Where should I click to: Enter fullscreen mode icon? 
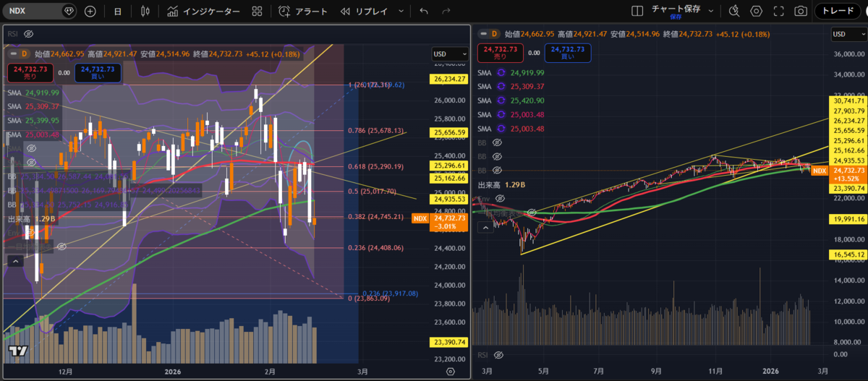click(x=778, y=12)
